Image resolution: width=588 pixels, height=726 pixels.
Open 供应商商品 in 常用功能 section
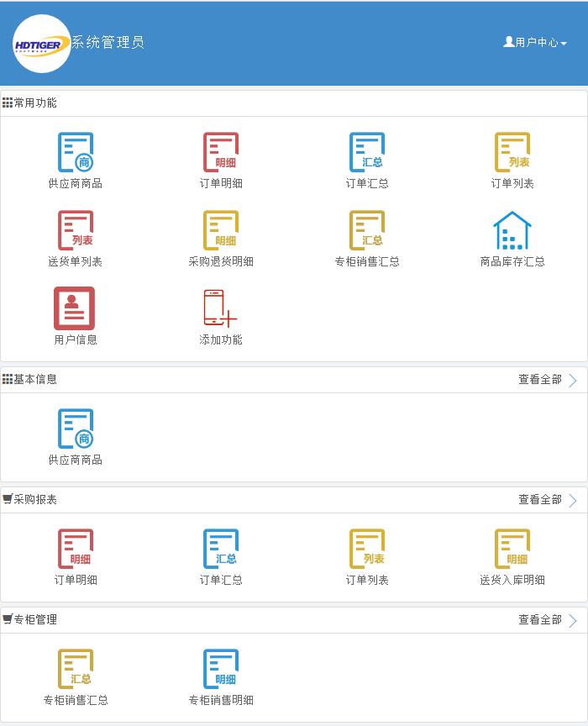[76, 153]
